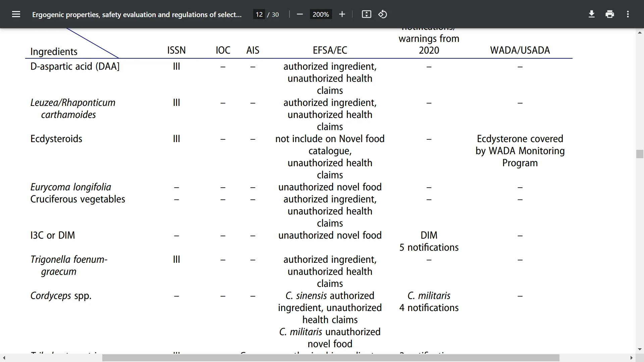Click 'not include on Novel food' text
Viewport: 644px width, 362px height.
click(x=330, y=139)
